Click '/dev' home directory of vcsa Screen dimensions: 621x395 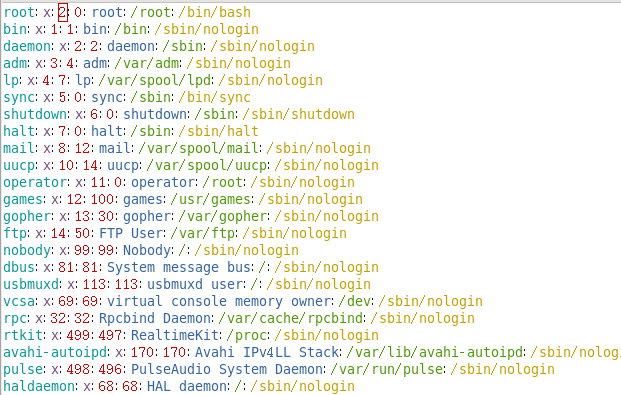tap(354, 301)
